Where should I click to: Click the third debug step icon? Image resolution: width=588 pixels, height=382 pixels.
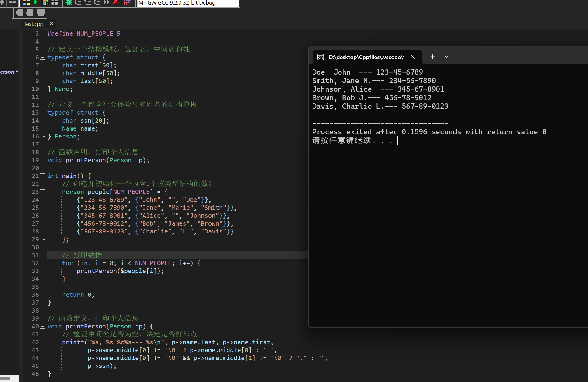click(97, 2)
